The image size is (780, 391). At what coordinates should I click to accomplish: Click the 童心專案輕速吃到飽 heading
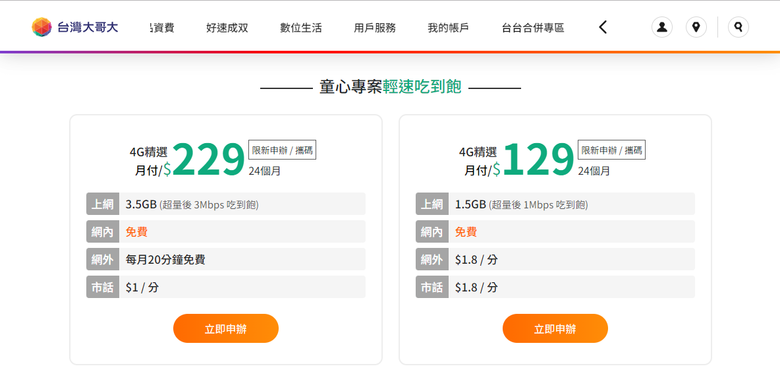[x=390, y=87]
